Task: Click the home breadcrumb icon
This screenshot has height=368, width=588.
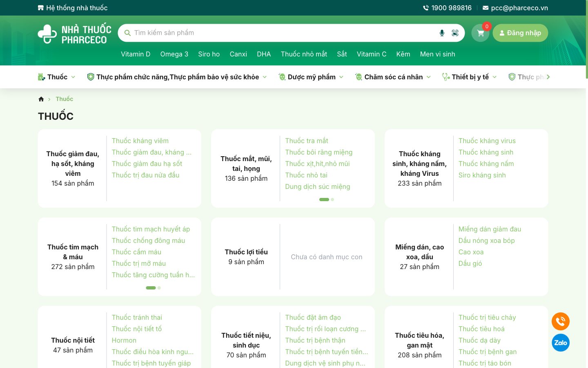Action: tap(41, 99)
